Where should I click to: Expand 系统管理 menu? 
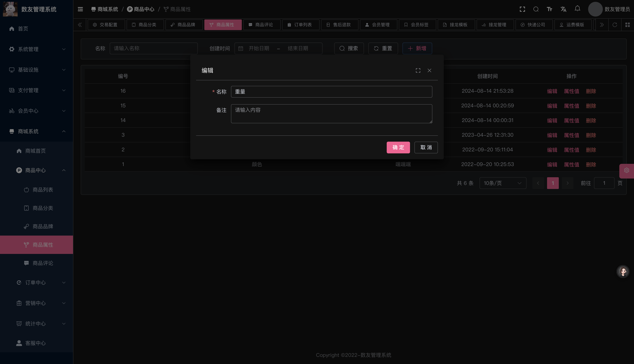(x=37, y=49)
